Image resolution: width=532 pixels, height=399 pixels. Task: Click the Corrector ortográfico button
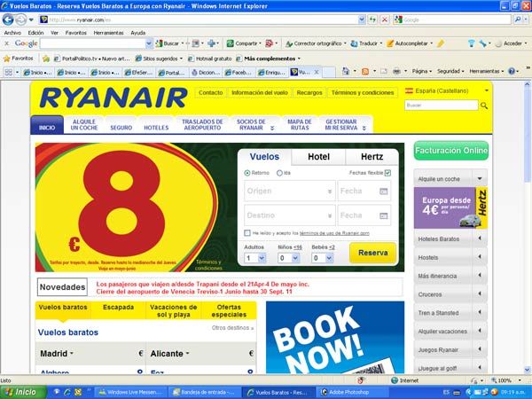point(314,43)
